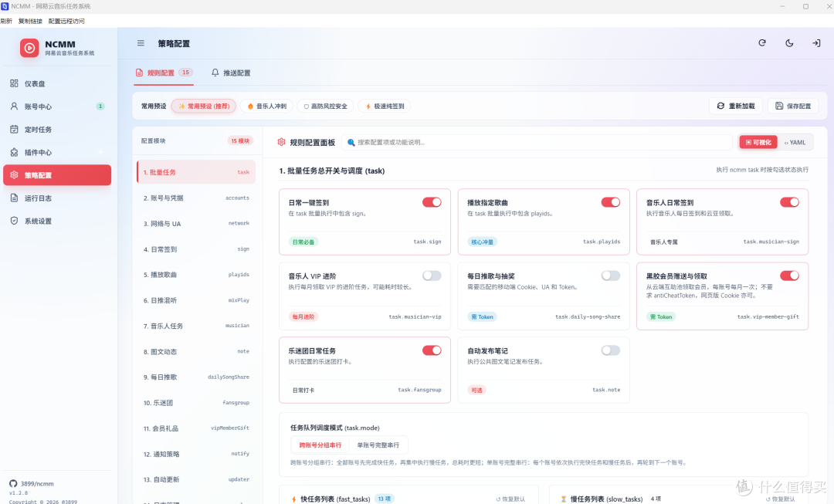Toggle the 音乐人日常签到 switch

coord(789,202)
